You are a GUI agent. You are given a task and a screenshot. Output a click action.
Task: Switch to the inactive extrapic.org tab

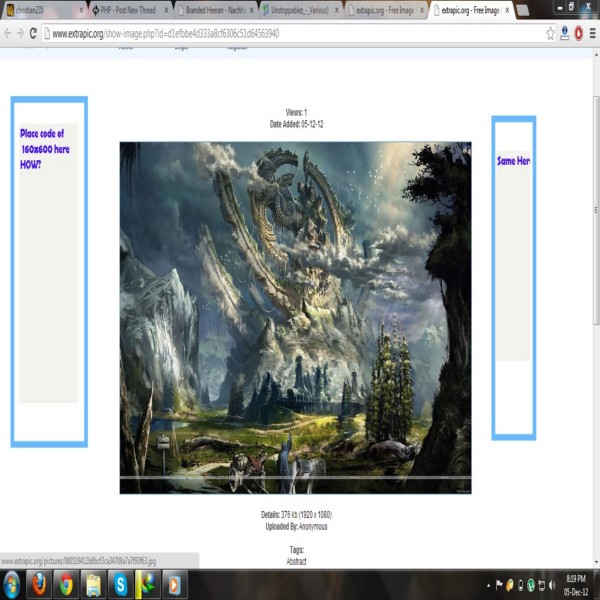(385, 11)
